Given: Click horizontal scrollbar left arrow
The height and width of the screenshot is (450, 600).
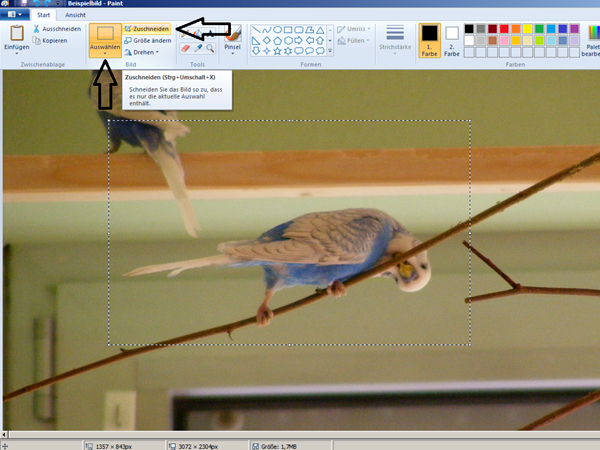Looking at the screenshot, I should 4,434.
